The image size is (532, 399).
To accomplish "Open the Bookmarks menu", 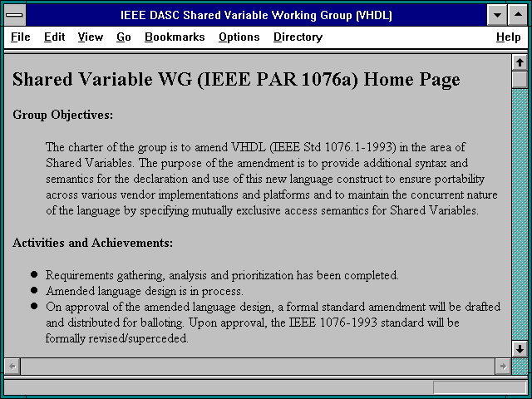I will [175, 37].
